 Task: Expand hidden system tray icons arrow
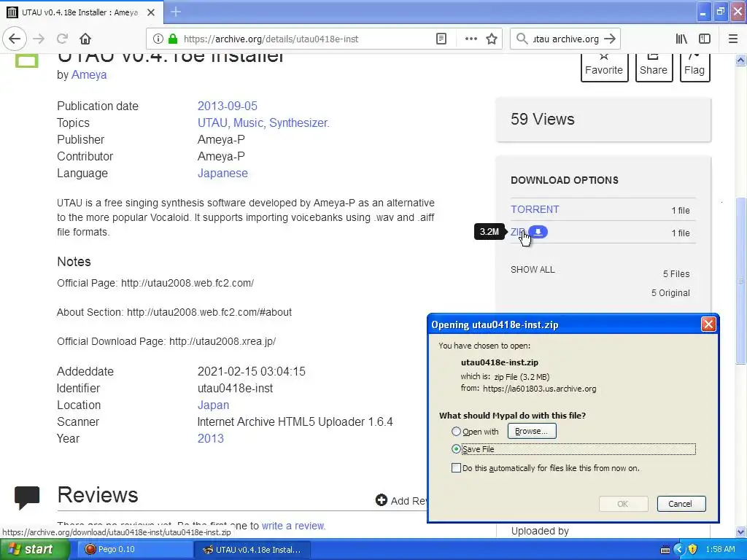[679, 550]
